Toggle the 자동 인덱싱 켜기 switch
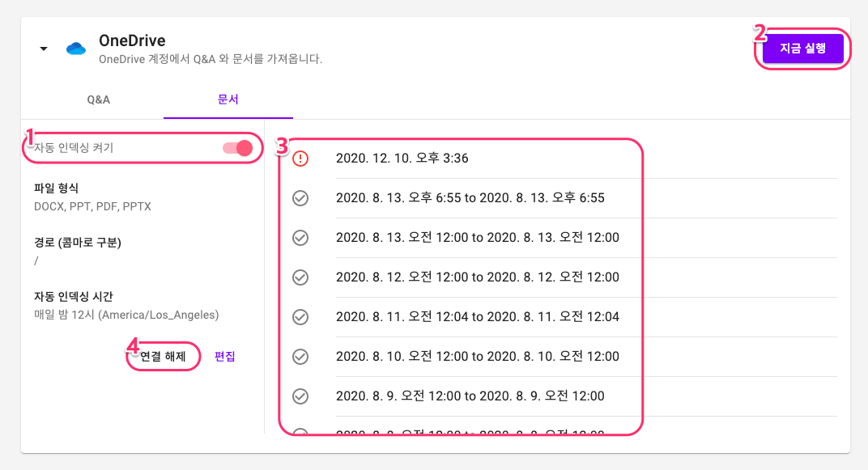 coord(237,148)
